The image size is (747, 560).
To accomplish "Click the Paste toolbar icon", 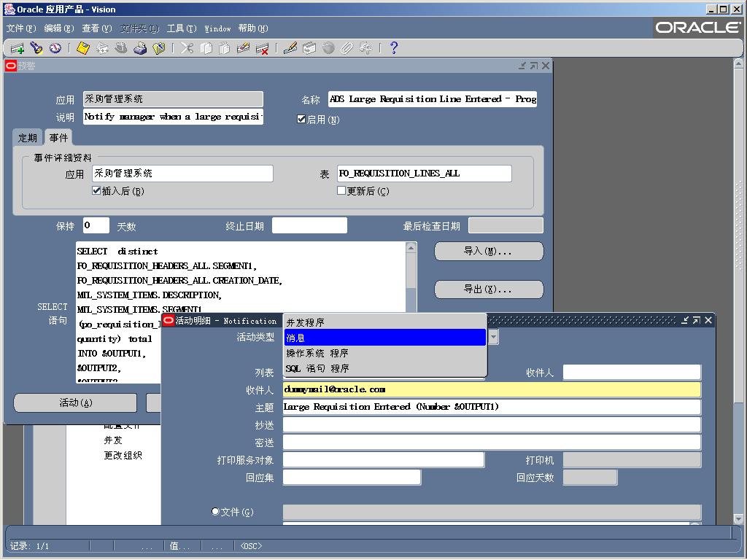I will [x=225, y=48].
